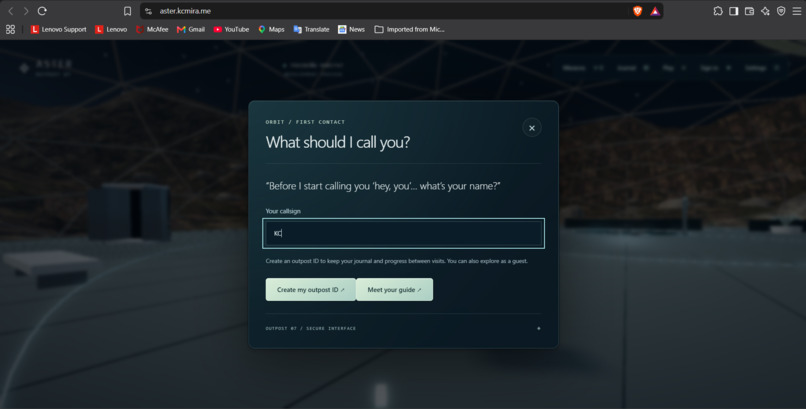Bookmark this page icon
The height and width of the screenshot is (409, 806).
point(127,11)
